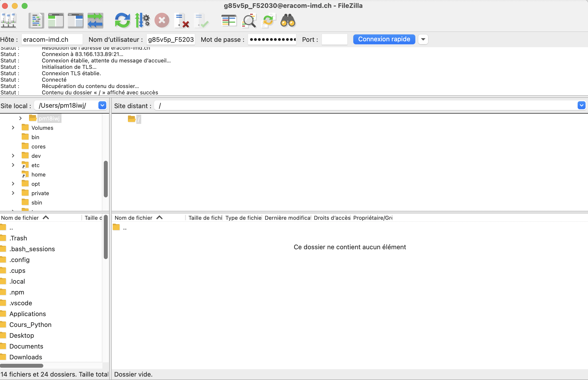Expand the pm18iwj folder node

click(x=20, y=118)
